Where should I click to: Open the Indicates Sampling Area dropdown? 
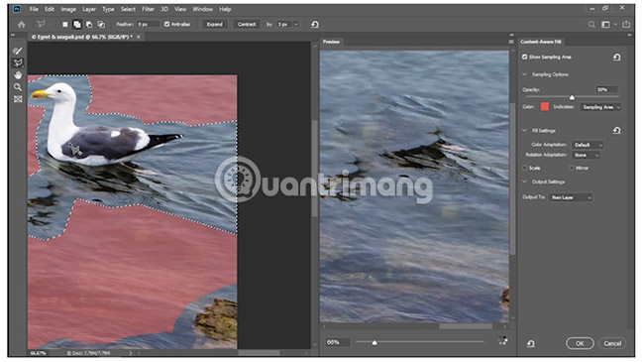600,107
